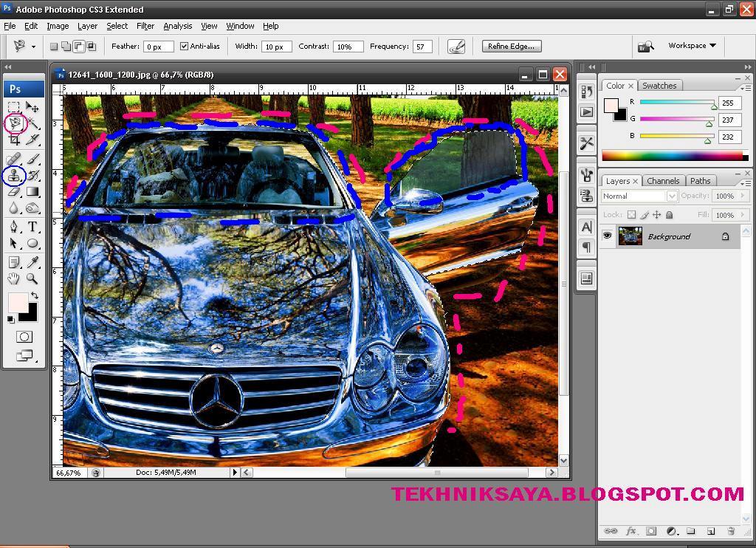Enable transparency lock on the Background layer

coord(632,214)
